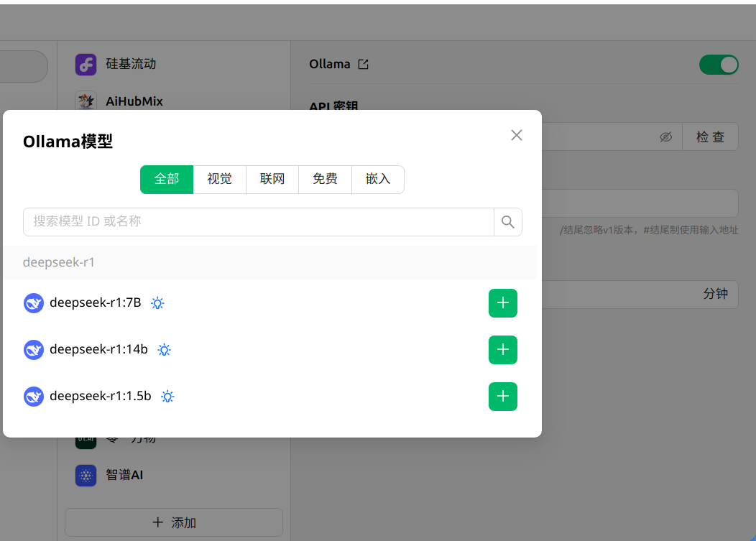Image resolution: width=756 pixels, height=541 pixels.
Task: Click the Ollama title text
Action: tap(330, 64)
